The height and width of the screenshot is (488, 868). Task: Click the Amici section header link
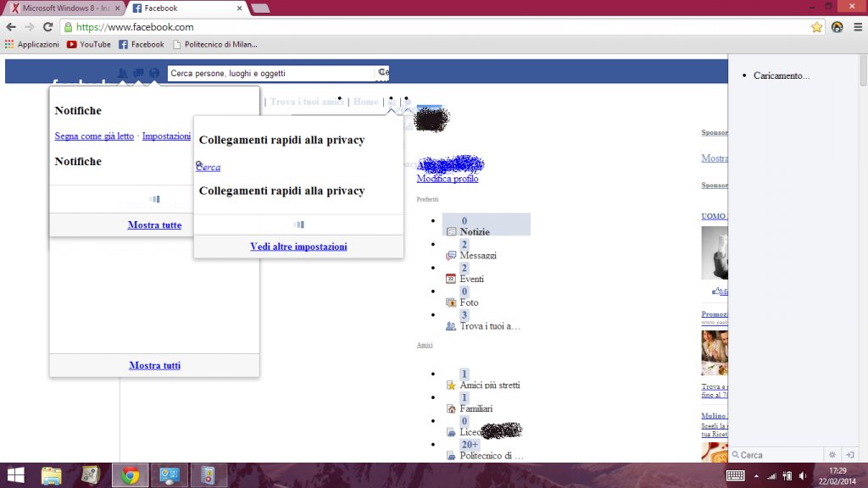pos(425,345)
